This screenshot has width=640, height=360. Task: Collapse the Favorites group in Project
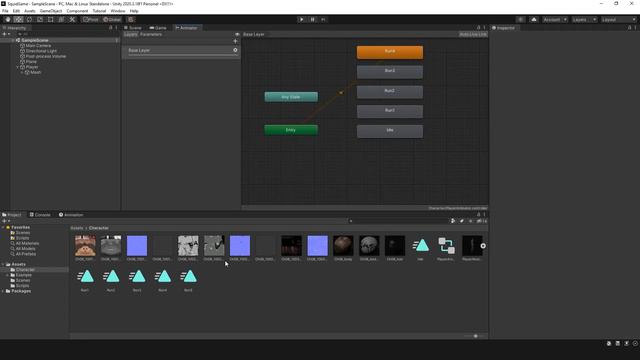click(x=3, y=227)
